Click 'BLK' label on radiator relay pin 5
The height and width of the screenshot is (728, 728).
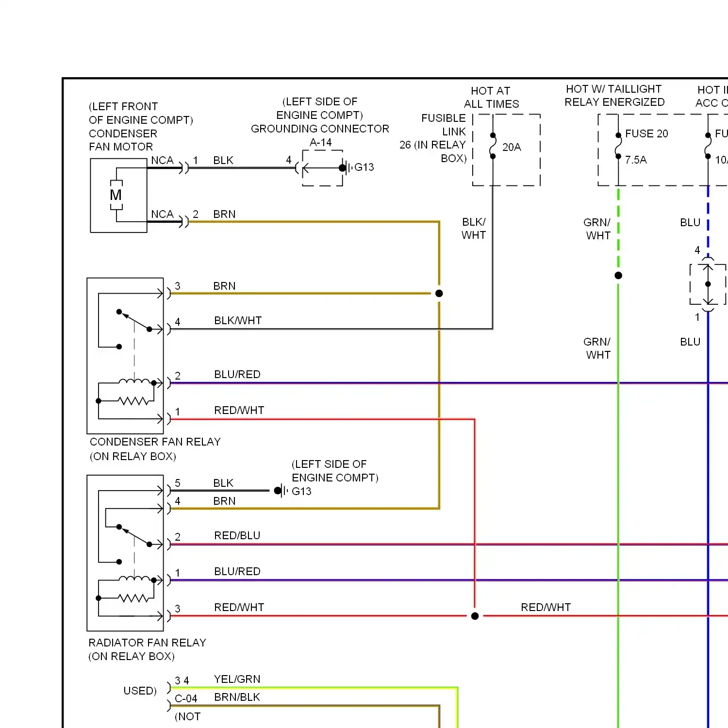click(223, 483)
